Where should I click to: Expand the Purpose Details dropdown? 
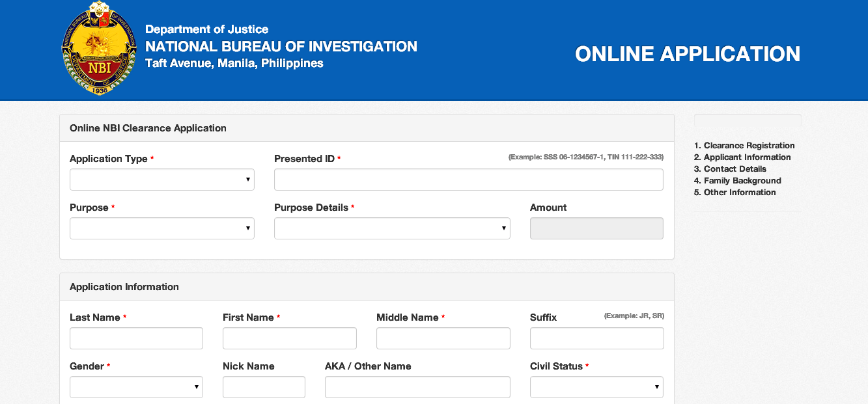(x=391, y=228)
